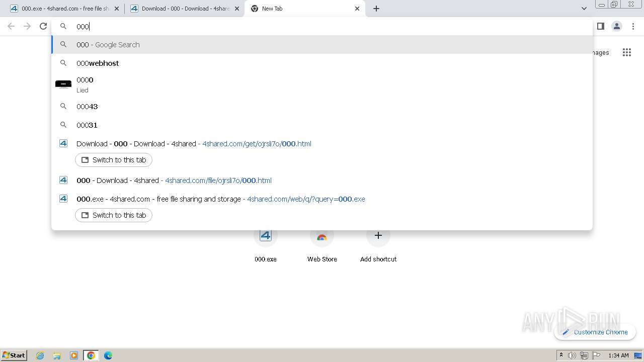Open the Chrome side panel icon
Viewport: 644px width, 362px height.
click(600, 26)
